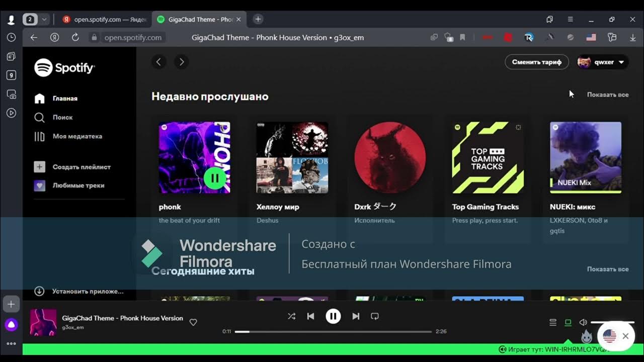This screenshot has height=362, width=644.
Task: Click profile avatar icon in browser sidebar
Action: 11,20
